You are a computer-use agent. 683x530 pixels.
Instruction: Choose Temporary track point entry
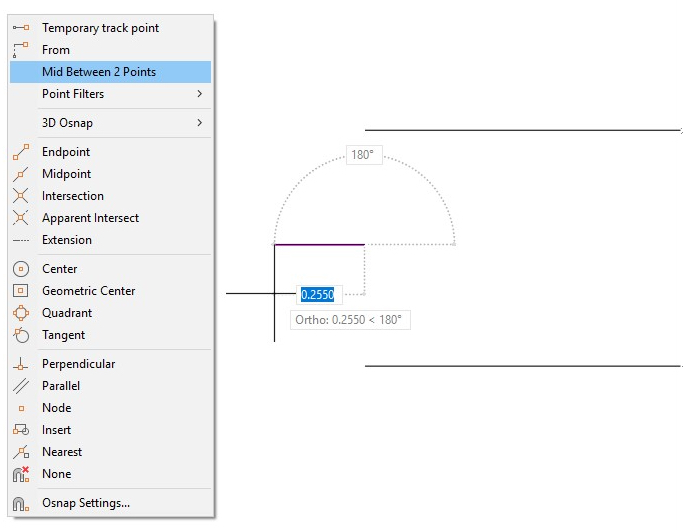point(110,28)
